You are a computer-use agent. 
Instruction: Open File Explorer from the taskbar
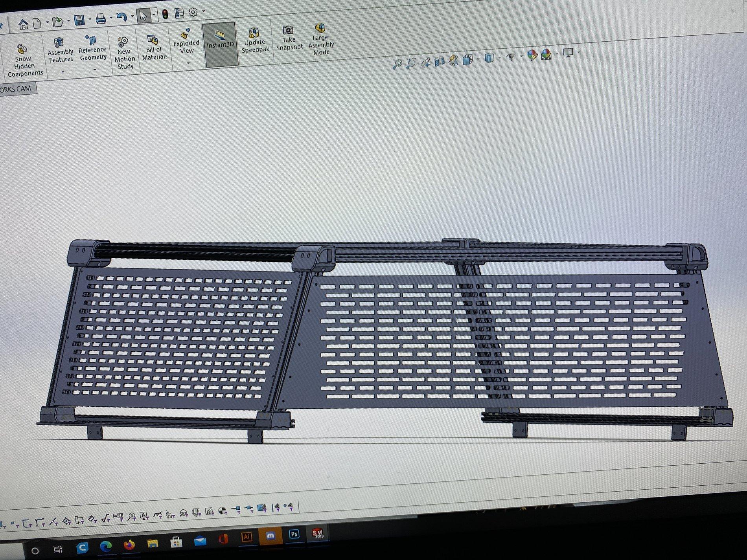tap(153, 544)
